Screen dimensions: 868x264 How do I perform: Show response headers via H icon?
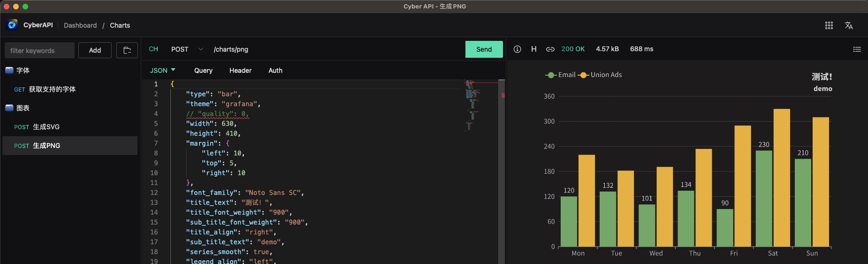pos(533,49)
